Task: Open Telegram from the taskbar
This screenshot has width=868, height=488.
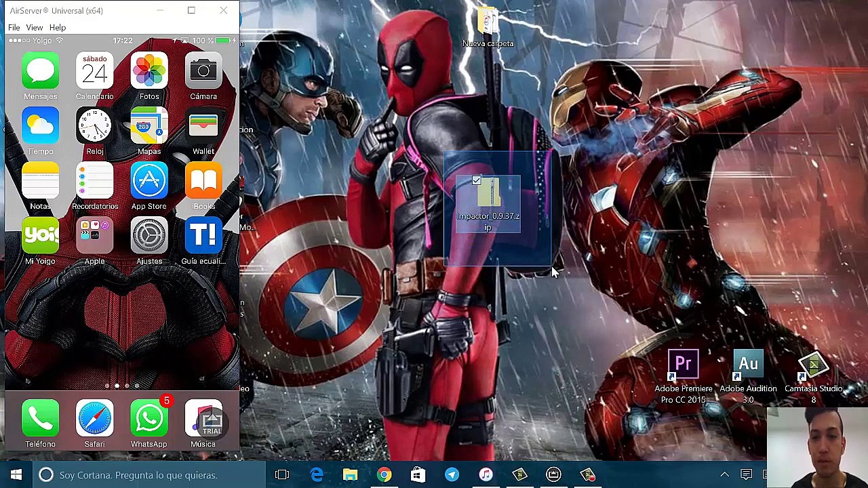Action: click(452, 474)
